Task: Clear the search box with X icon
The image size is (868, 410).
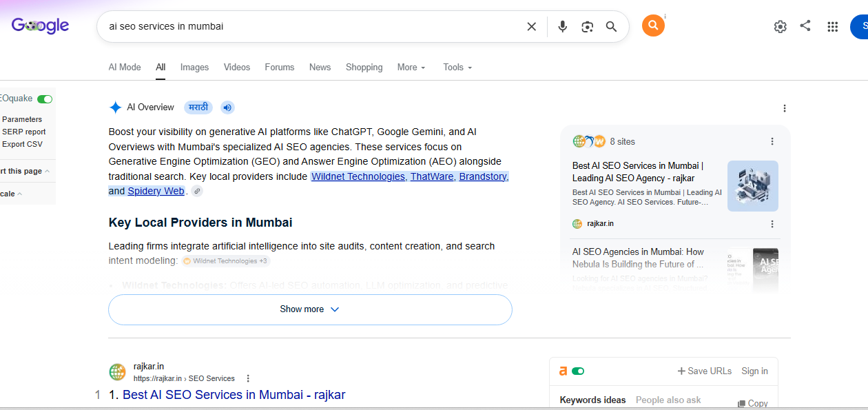Action: click(531, 26)
